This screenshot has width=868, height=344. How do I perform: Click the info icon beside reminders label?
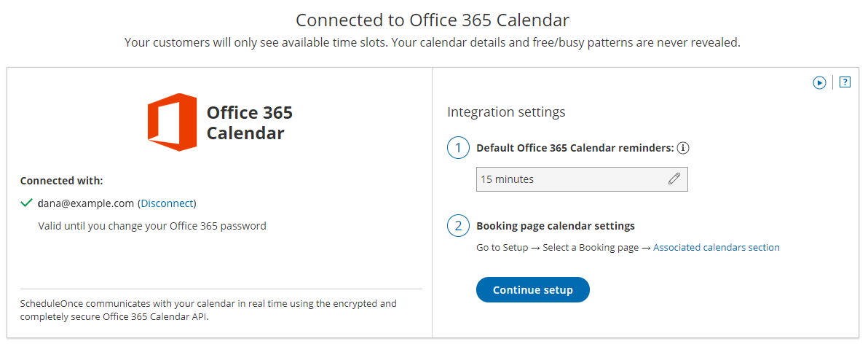pos(683,148)
